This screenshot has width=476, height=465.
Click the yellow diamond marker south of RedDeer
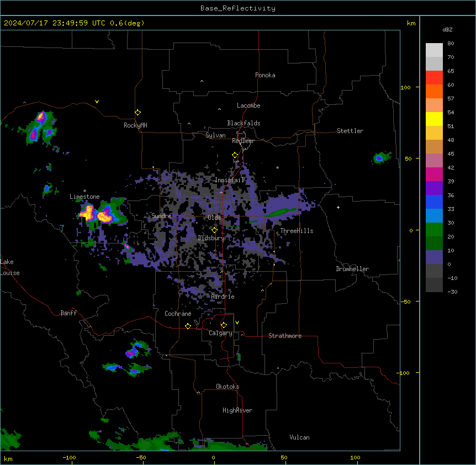[235, 155]
